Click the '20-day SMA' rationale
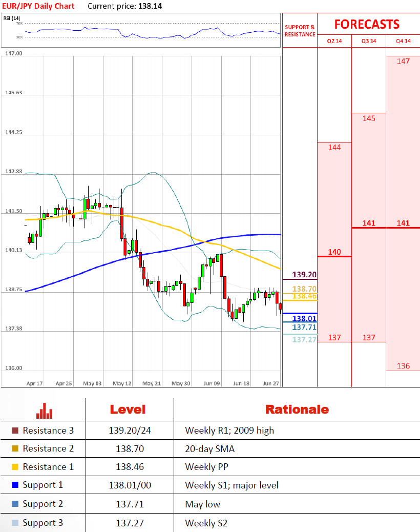420x532 pixels. 210,449
